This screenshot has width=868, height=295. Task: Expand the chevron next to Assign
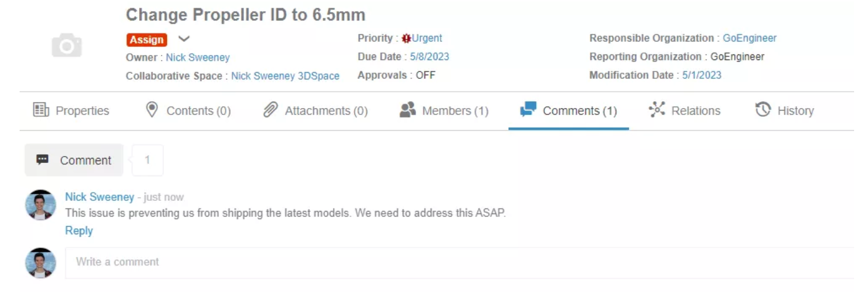click(x=183, y=39)
